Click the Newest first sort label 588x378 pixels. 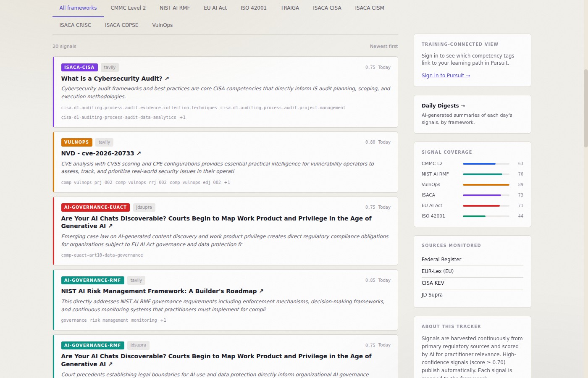383,47
